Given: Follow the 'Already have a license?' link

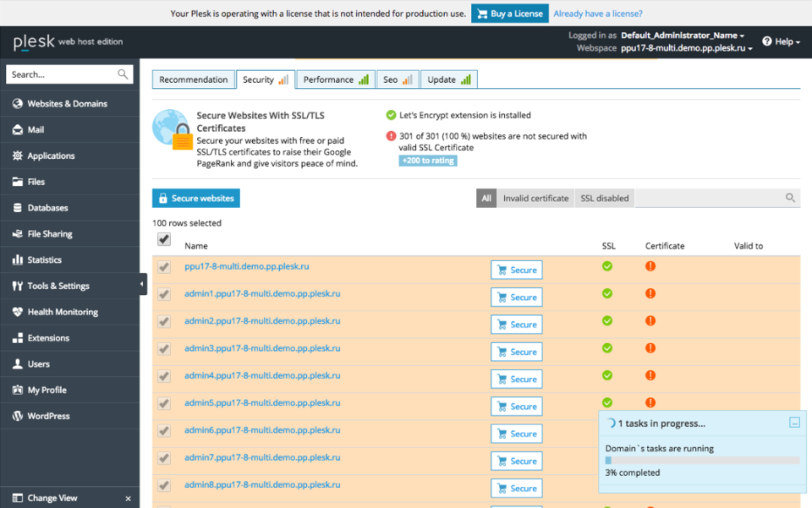Looking at the screenshot, I should (597, 14).
